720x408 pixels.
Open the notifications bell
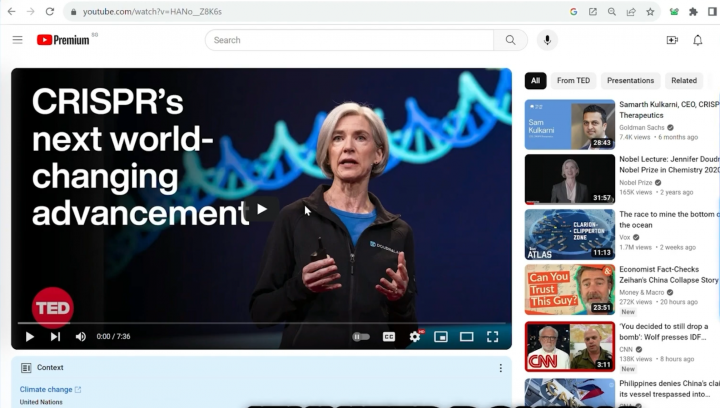point(698,40)
